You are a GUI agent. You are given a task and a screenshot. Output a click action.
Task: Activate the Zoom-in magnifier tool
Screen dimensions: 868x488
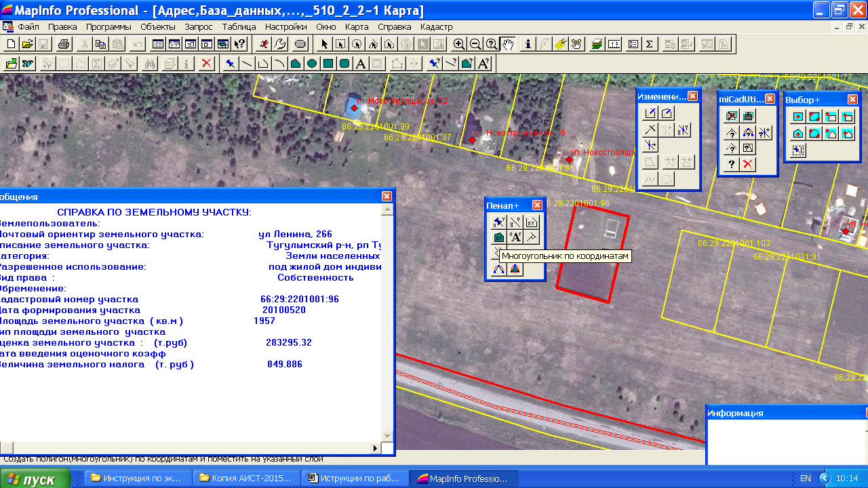click(459, 44)
